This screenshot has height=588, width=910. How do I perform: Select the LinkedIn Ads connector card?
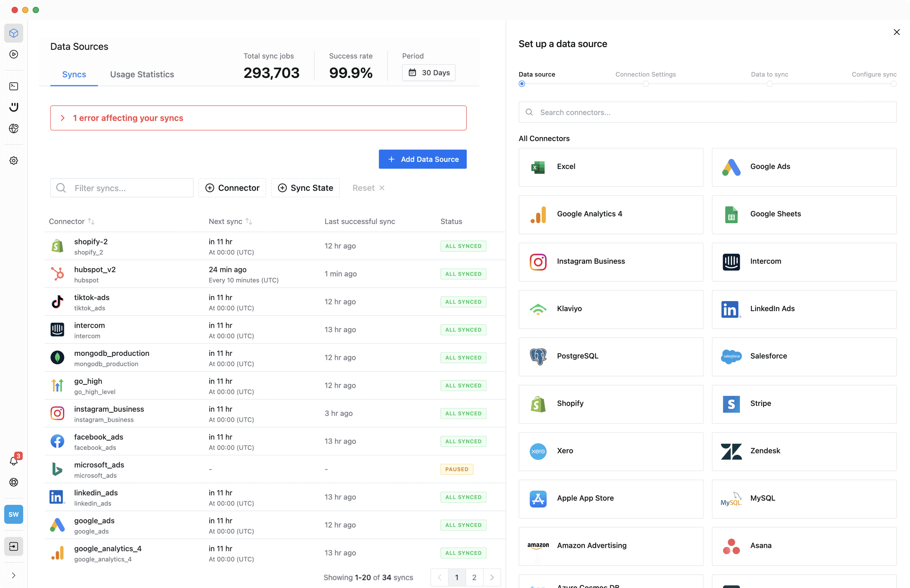point(804,309)
